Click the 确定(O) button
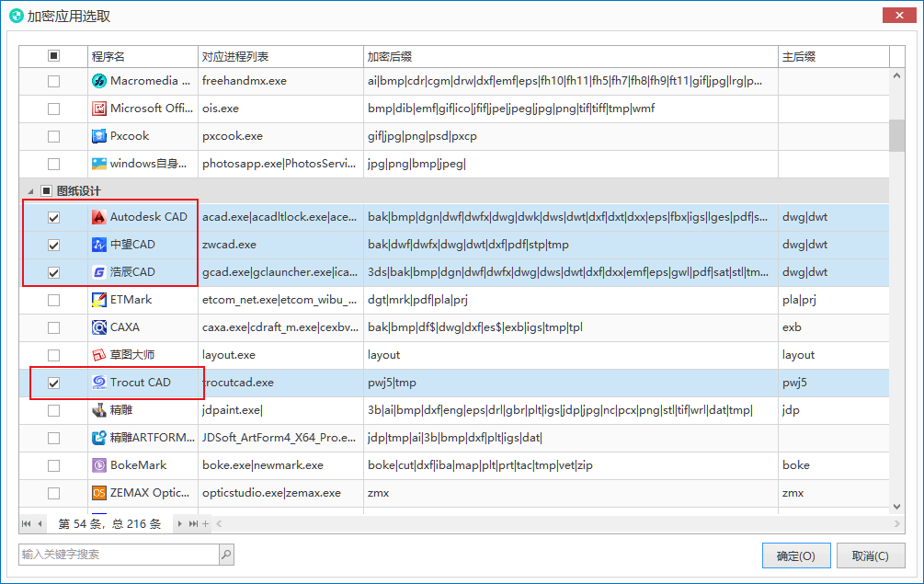This screenshot has height=584, width=924. [x=796, y=555]
